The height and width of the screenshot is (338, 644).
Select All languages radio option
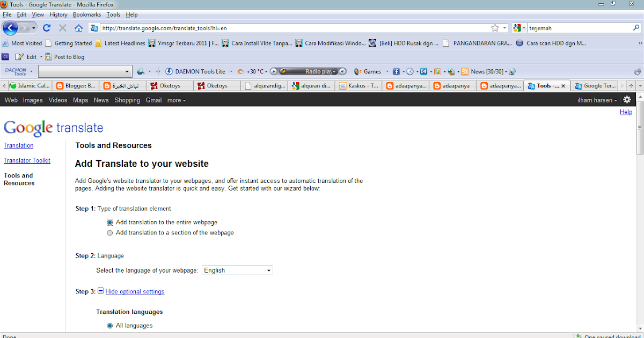(x=110, y=326)
